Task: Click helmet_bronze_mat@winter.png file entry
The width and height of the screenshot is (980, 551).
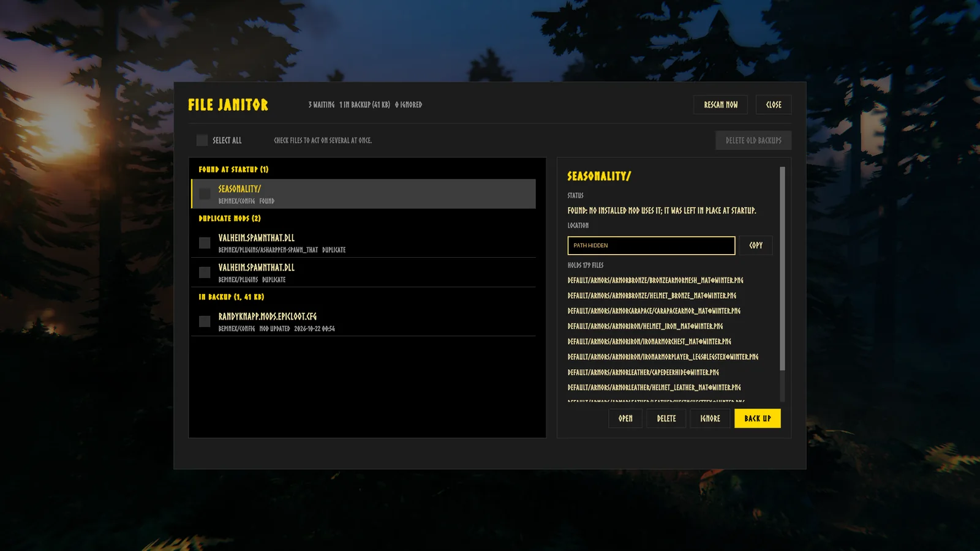Action: click(652, 296)
